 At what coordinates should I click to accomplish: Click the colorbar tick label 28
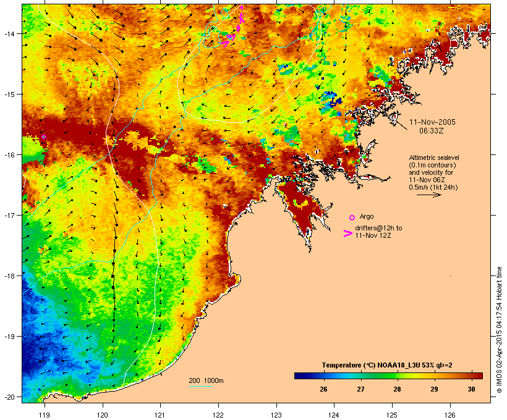click(x=398, y=389)
